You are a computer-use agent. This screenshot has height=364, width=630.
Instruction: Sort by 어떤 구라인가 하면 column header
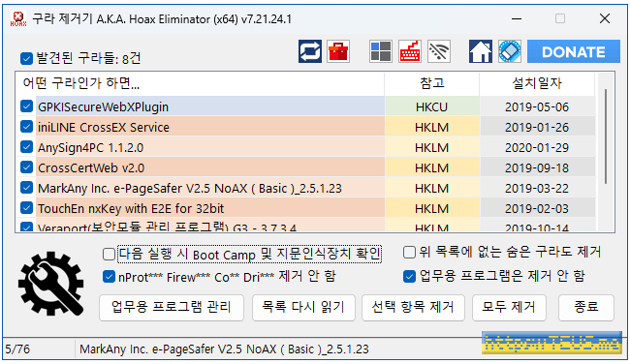pos(200,83)
